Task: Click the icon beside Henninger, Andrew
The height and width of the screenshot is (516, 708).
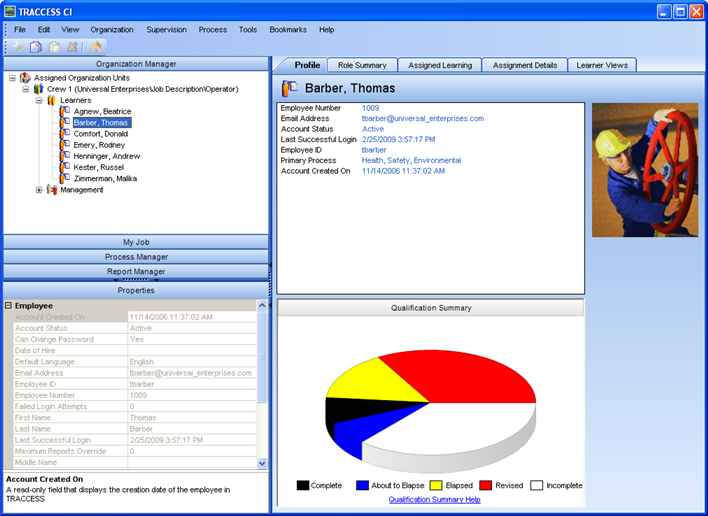Action: [65, 156]
